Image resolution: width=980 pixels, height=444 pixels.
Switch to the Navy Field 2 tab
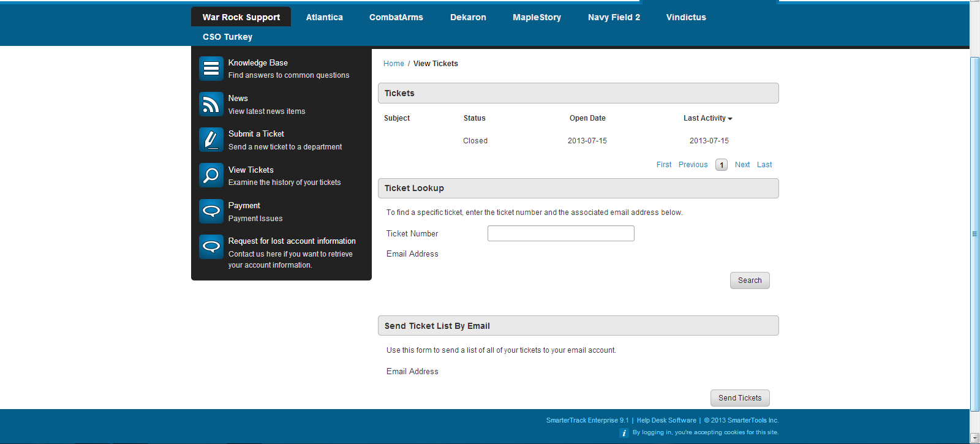point(614,17)
